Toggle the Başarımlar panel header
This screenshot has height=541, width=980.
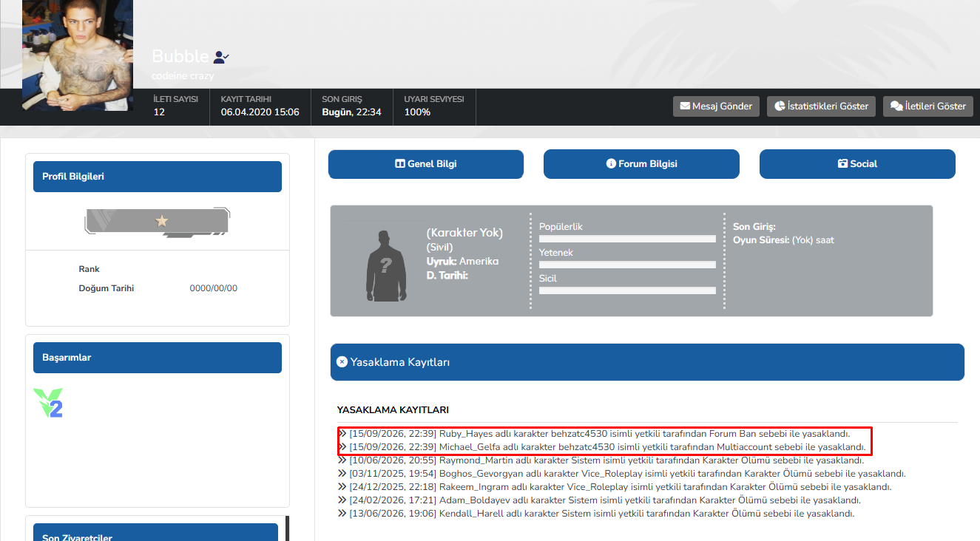(158, 358)
